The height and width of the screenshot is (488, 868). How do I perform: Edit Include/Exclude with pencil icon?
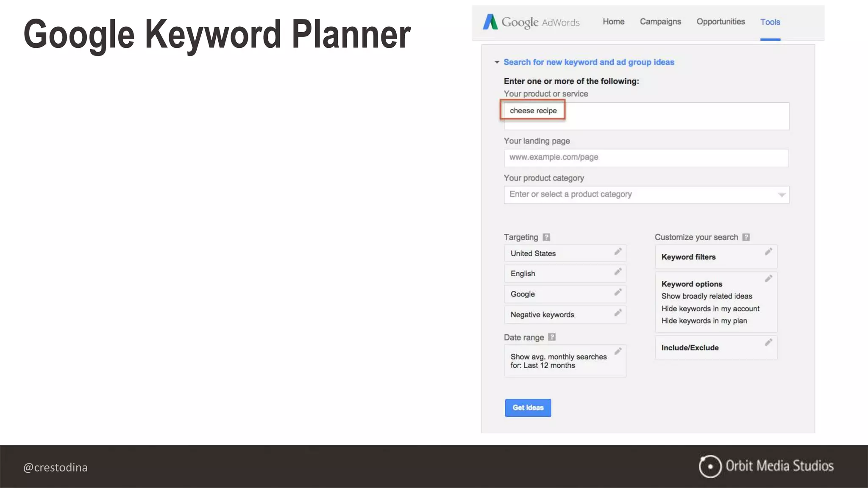coord(768,342)
